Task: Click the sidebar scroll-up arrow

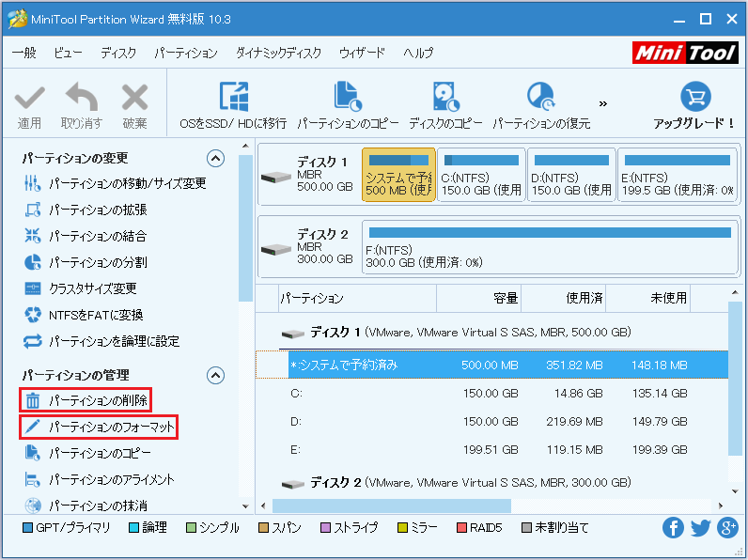Action: tap(245, 146)
